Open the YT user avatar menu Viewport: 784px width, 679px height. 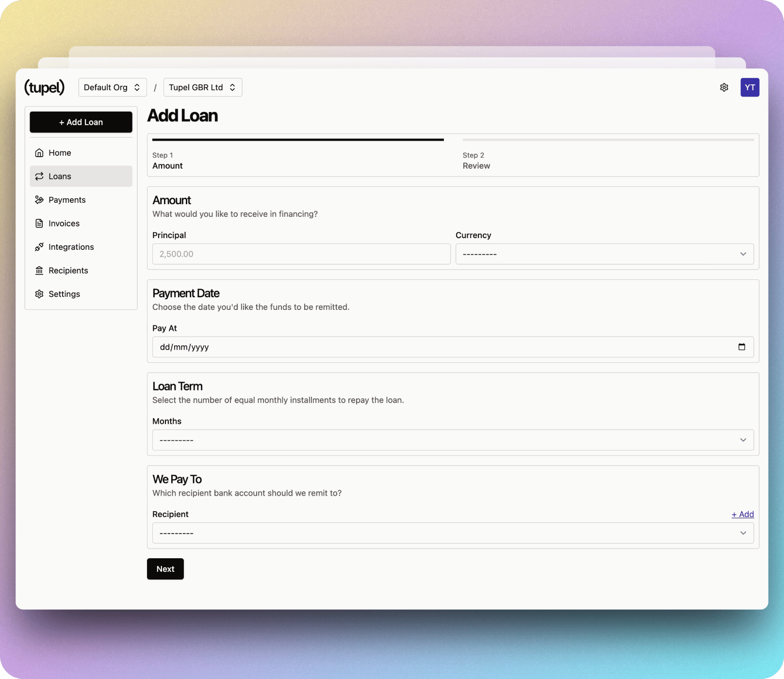pos(750,87)
